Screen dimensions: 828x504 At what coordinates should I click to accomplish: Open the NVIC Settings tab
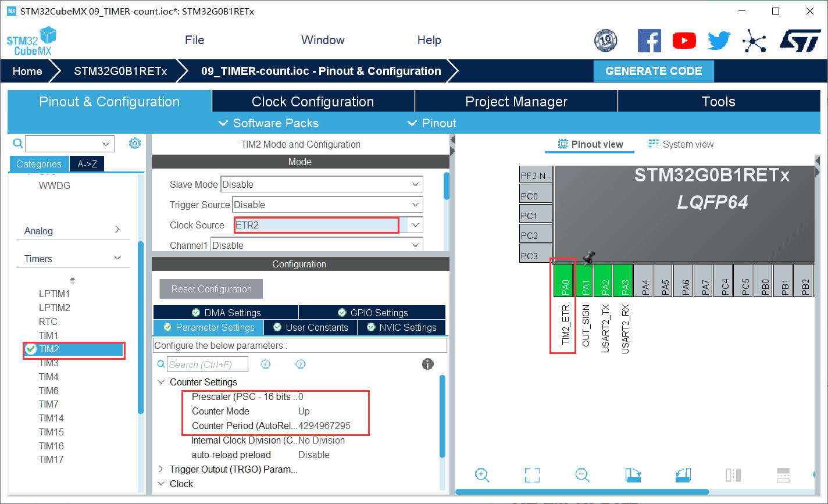[401, 327]
